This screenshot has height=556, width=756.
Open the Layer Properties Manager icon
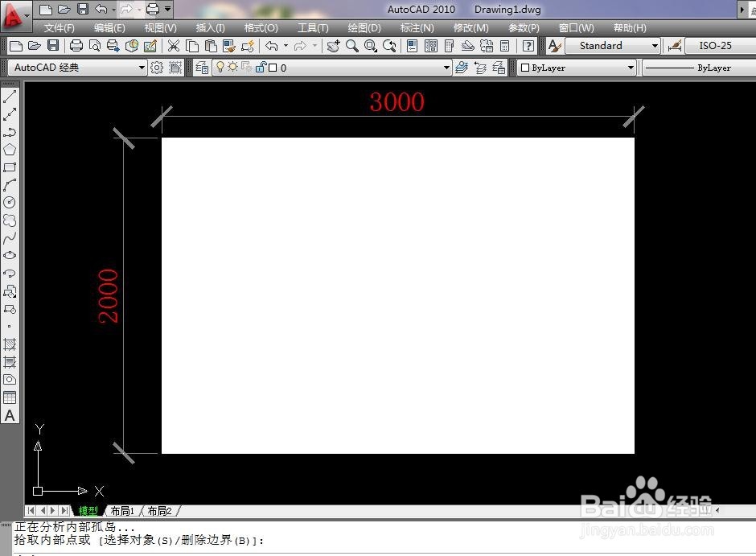coord(202,68)
